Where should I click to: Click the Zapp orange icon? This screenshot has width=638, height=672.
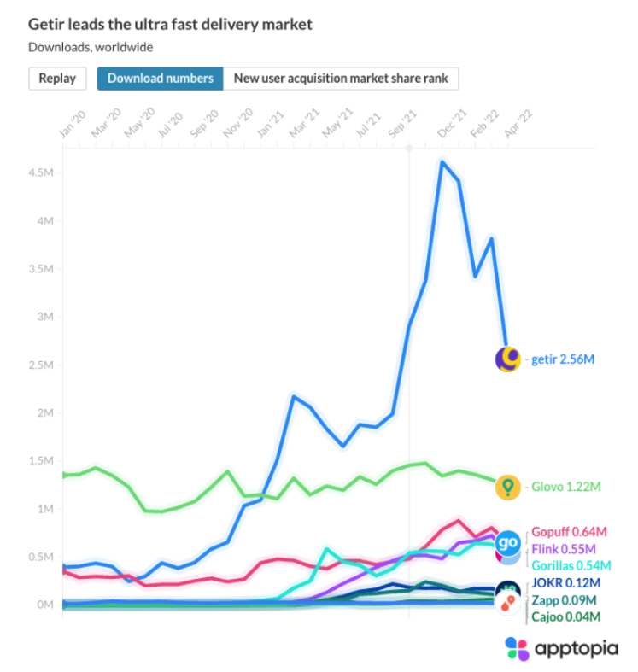[x=507, y=604]
